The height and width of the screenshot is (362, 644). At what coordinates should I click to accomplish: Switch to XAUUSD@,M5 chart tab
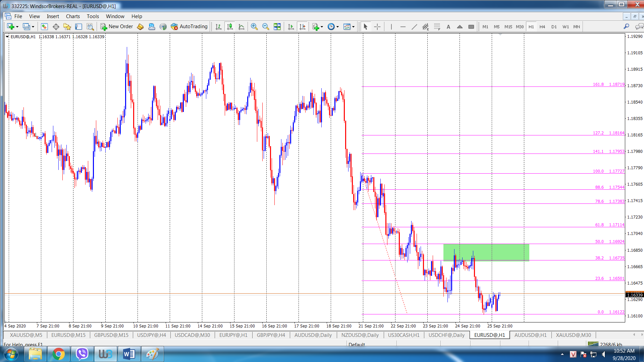pyautogui.click(x=26, y=335)
